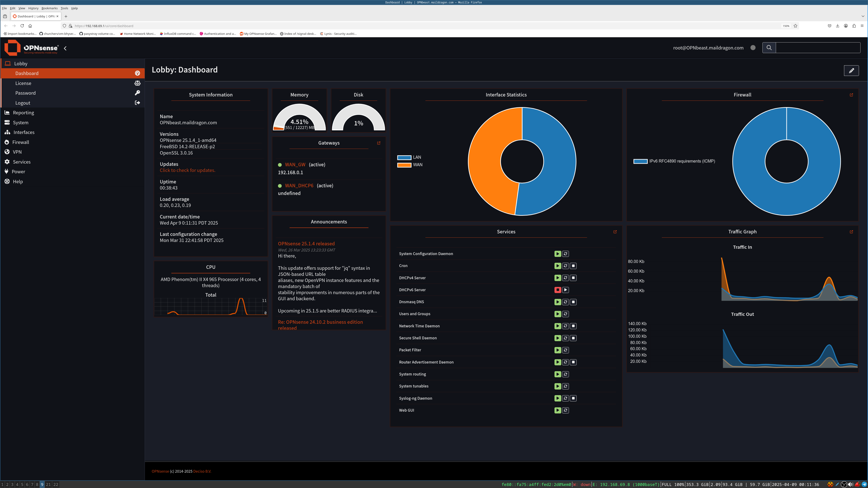Screen dimensions: 868x488
Task: Open the Firefox tab list dropdown
Action: (x=863, y=16)
